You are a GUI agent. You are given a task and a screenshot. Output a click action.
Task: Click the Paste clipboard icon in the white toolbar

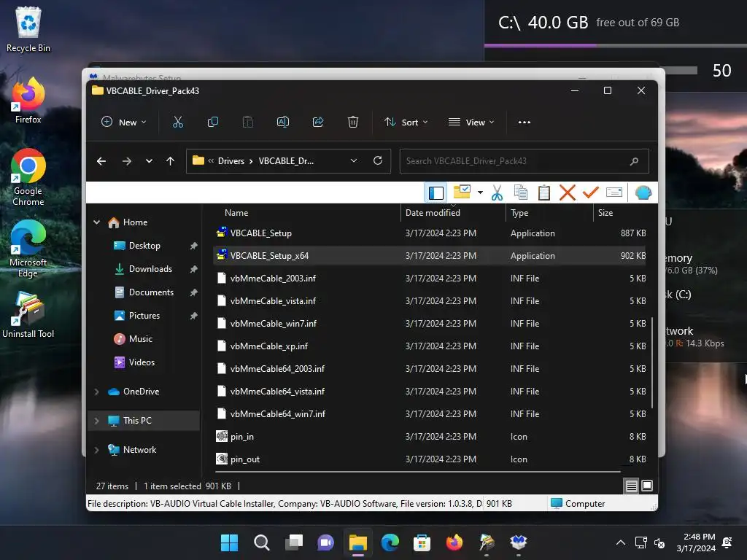pyautogui.click(x=544, y=192)
